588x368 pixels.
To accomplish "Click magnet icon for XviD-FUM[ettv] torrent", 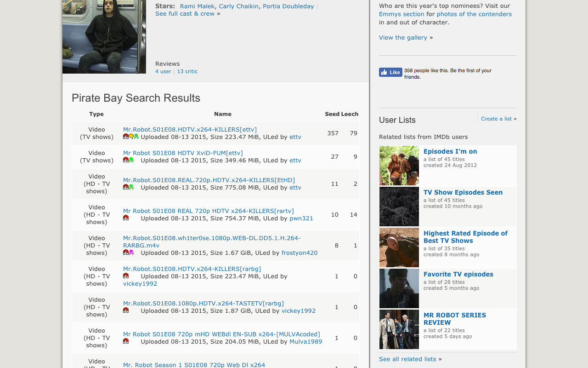I will click(x=126, y=160).
